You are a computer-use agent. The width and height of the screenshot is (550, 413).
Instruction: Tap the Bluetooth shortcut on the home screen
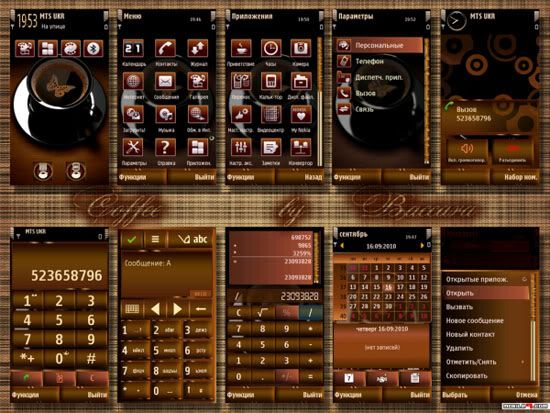[x=93, y=48]
